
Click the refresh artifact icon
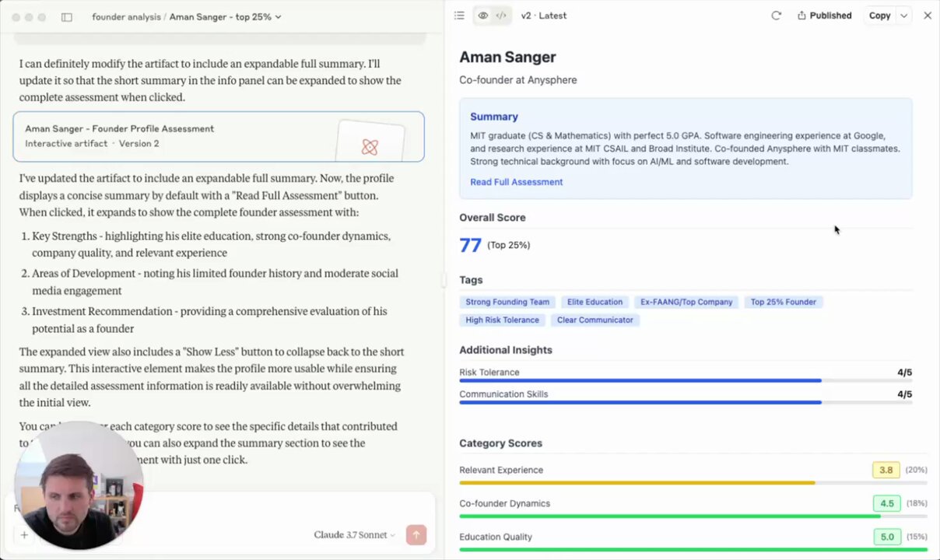click(776, 16)
